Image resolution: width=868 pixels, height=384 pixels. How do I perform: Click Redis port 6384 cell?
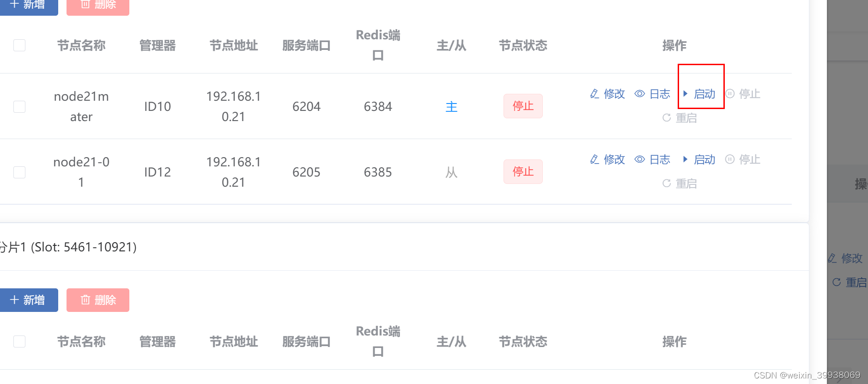pos(378,107)
